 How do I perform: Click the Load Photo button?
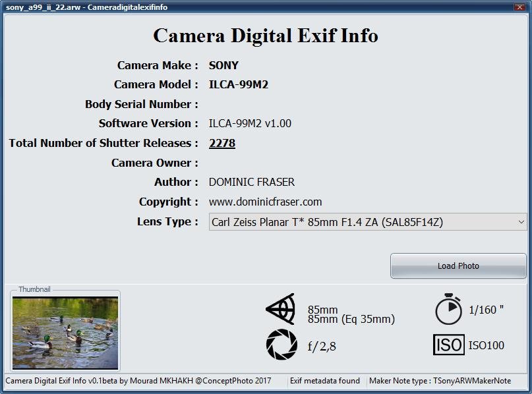(458, 266)
